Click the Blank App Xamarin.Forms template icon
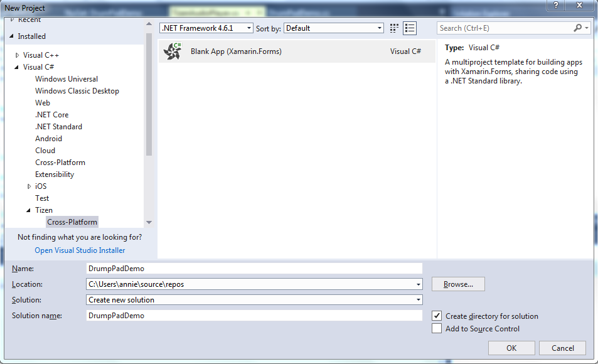 (x=173, y=51)
